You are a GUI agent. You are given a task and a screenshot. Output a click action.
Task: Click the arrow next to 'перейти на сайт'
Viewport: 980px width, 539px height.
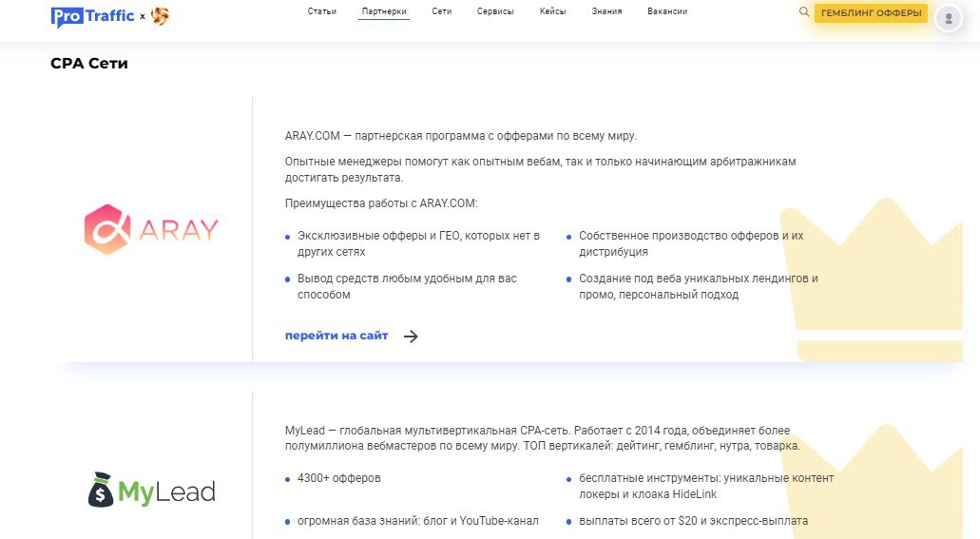tap(411, 337)
